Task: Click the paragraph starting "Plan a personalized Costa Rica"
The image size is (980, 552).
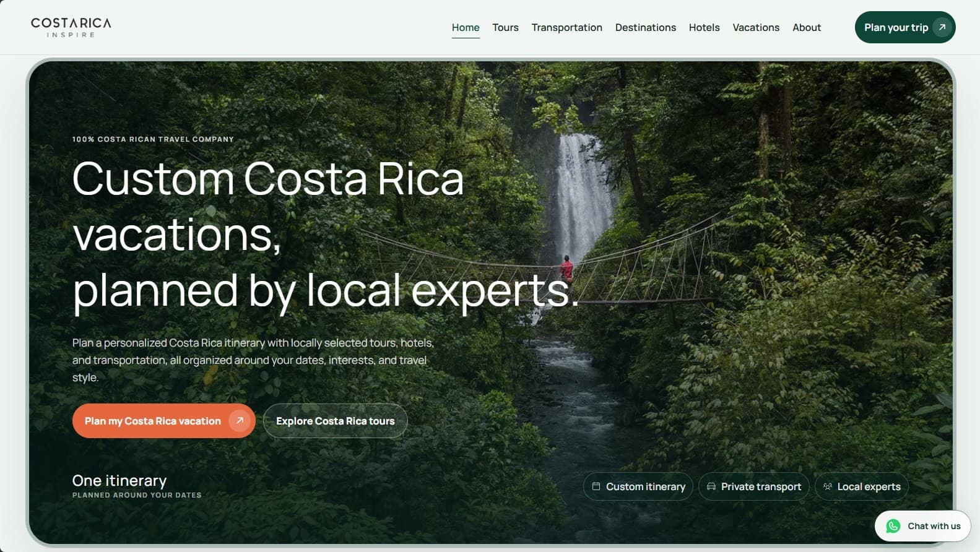Action: pos(253,360)
